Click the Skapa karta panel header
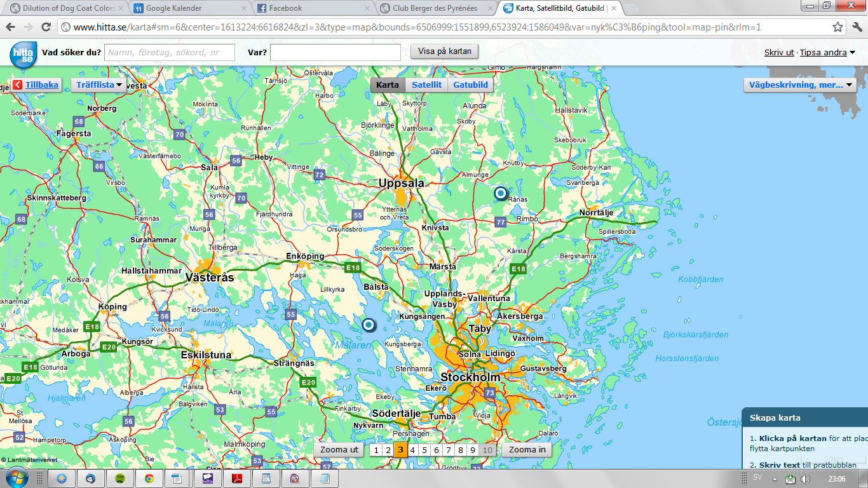 pyautogui.click(x=805, y=418)
